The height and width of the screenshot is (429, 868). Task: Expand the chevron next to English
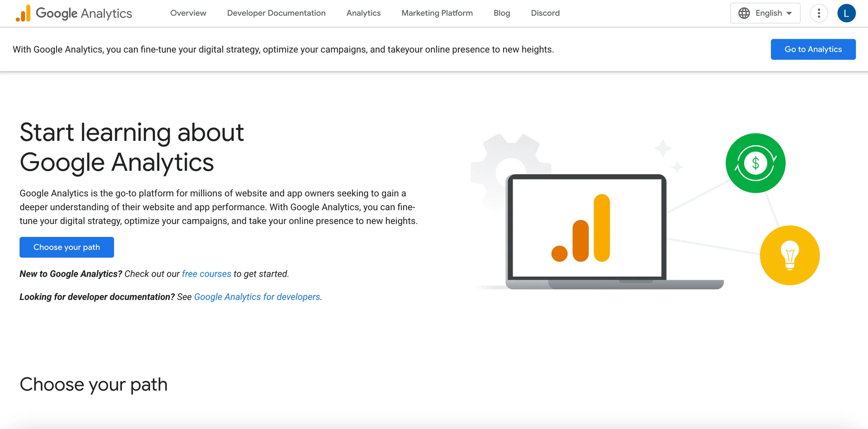789,13
